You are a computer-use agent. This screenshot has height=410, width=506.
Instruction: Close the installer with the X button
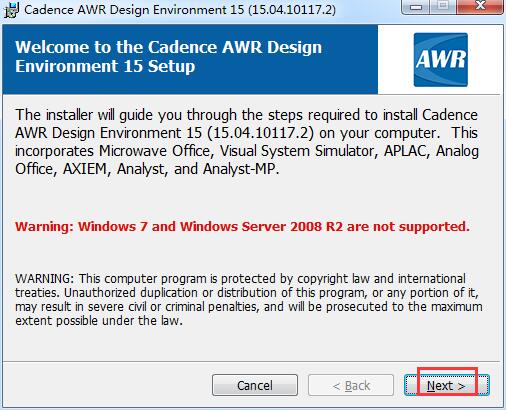pyautogui.click(x=480, y=7)
